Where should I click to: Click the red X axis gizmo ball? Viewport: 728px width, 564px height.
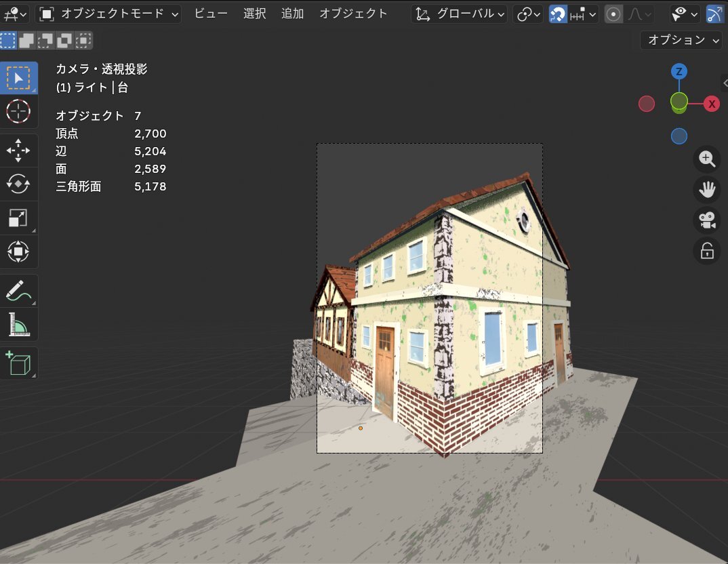click(711, 104)
